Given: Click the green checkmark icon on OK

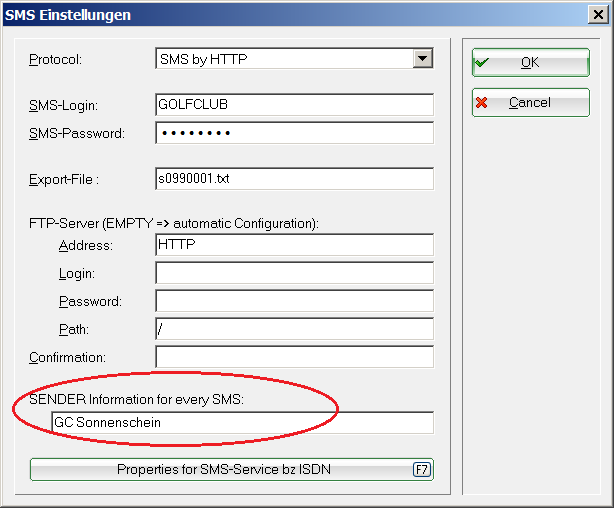Looking at the screenshot, I should (x=481, y=63).
